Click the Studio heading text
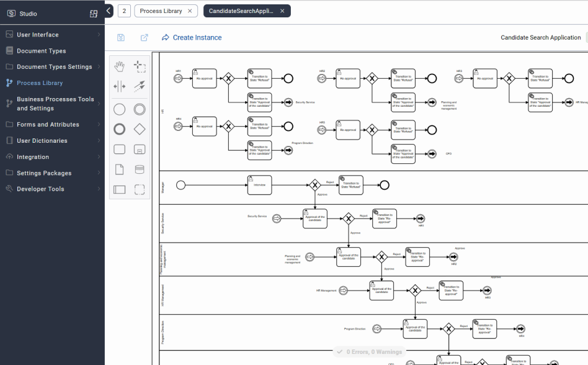588x365 pixels. coord(28,14)
